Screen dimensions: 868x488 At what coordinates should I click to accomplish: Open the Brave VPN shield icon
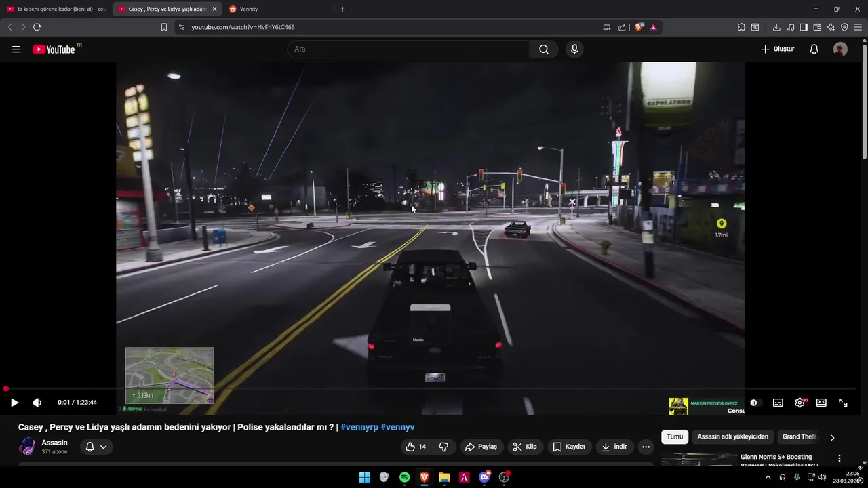[844, 27]
